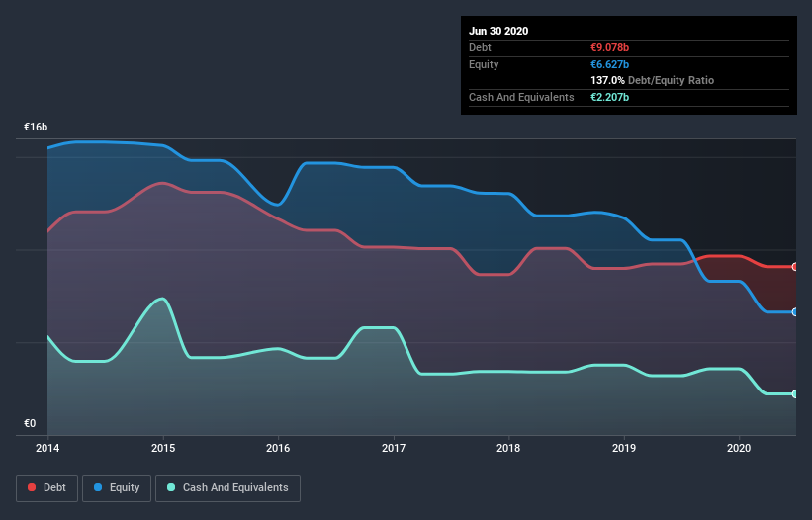812x520 pixels.
Task: Click the €9.078b debt value
Action: click(x=609, y=47)
